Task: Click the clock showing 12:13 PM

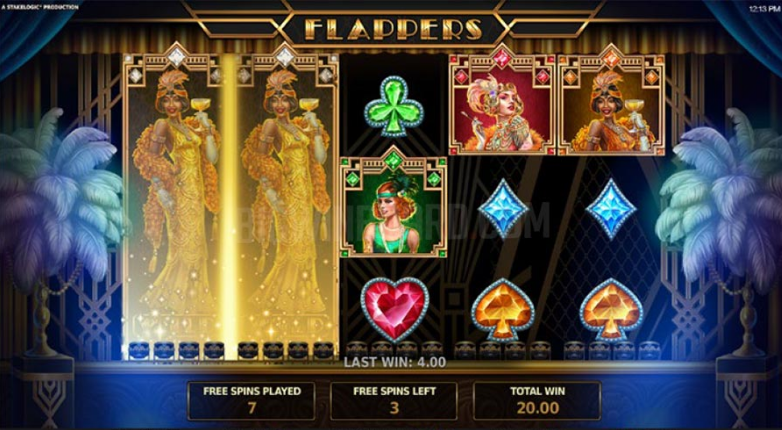Action: coord(766,8)
